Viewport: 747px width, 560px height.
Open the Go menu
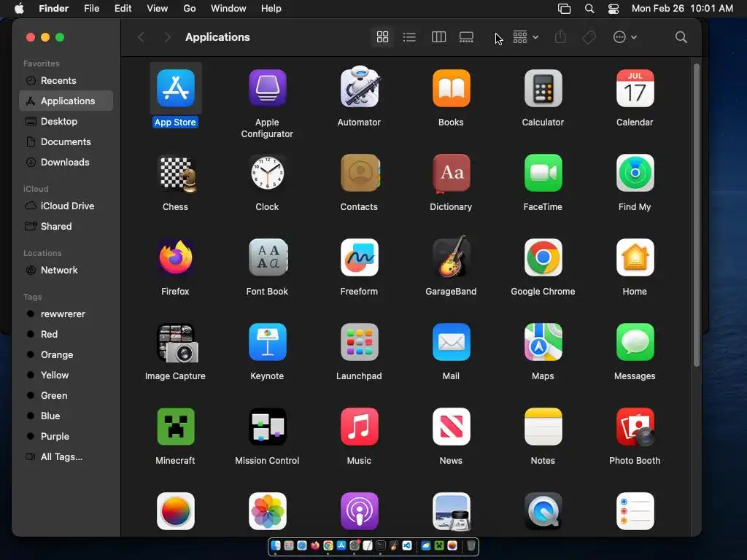(190, 9)
